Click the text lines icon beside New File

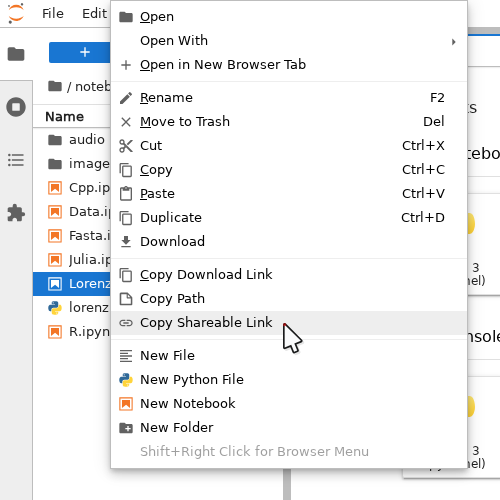pyautogui.click(x=126, y=356)
